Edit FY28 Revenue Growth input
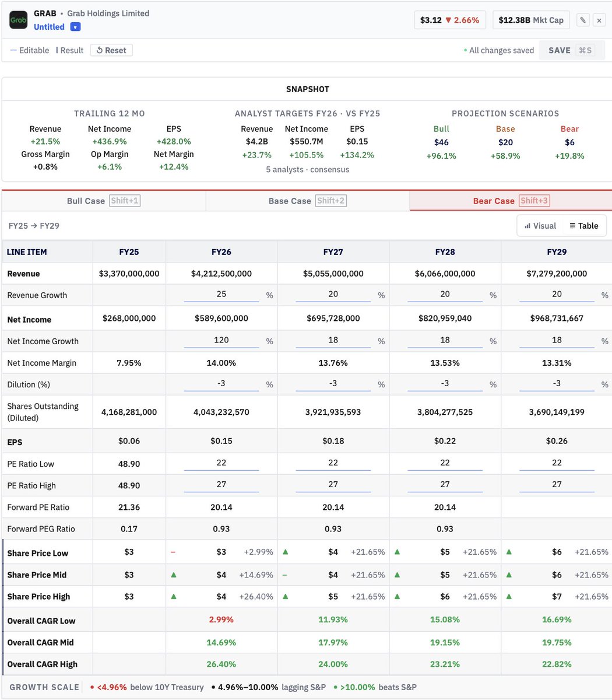The height and width of the screenshot is (700, 612). (x=445, y=295)
